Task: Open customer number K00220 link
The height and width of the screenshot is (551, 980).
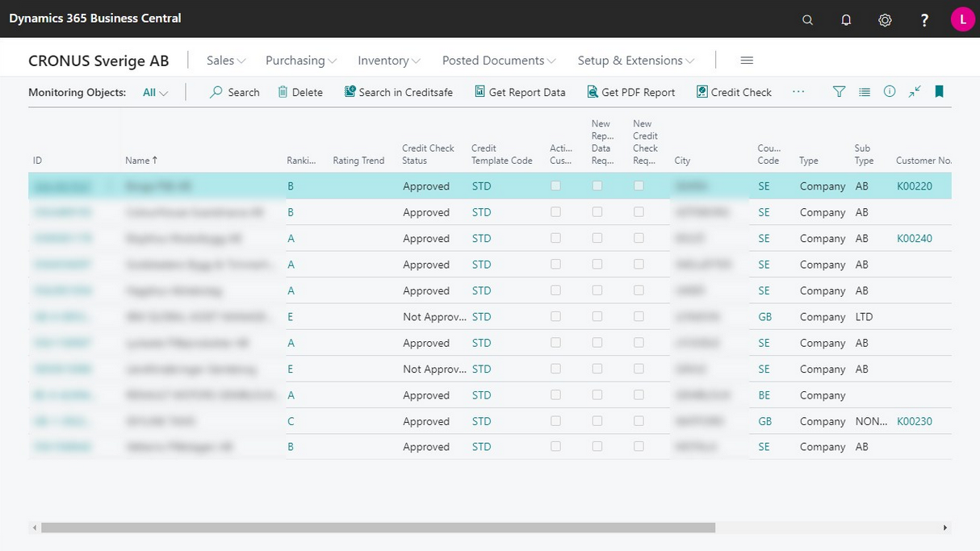Action: click(914, 186)
